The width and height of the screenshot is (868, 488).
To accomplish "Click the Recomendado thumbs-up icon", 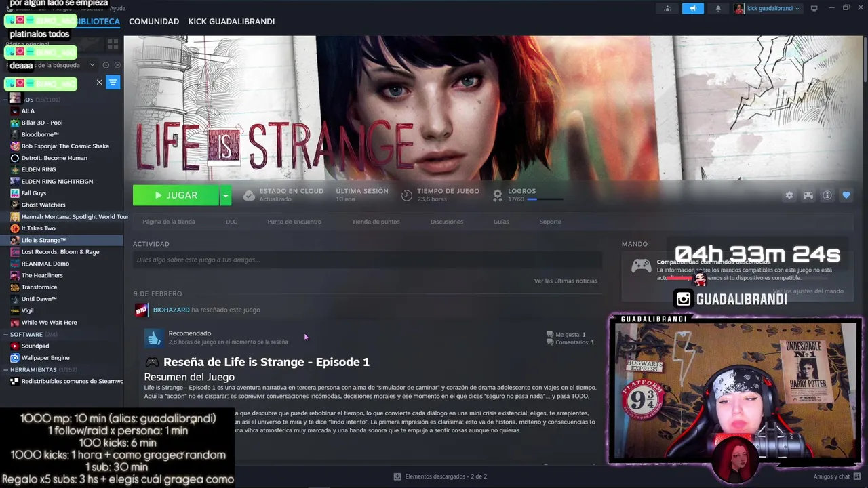I will point(154,338).
